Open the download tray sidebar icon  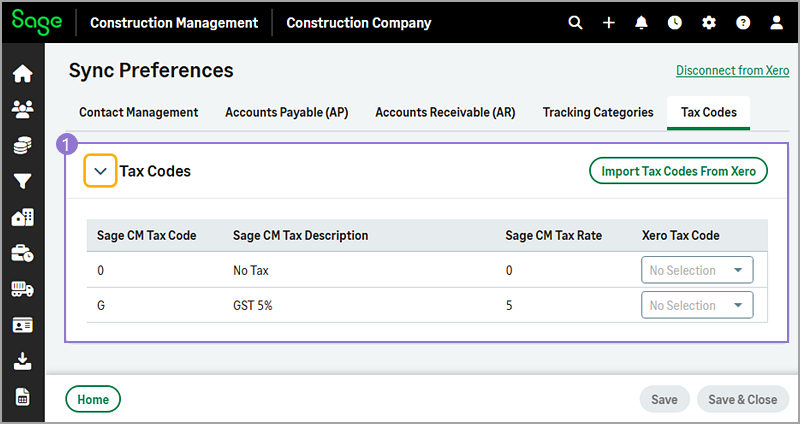[22, 361]
